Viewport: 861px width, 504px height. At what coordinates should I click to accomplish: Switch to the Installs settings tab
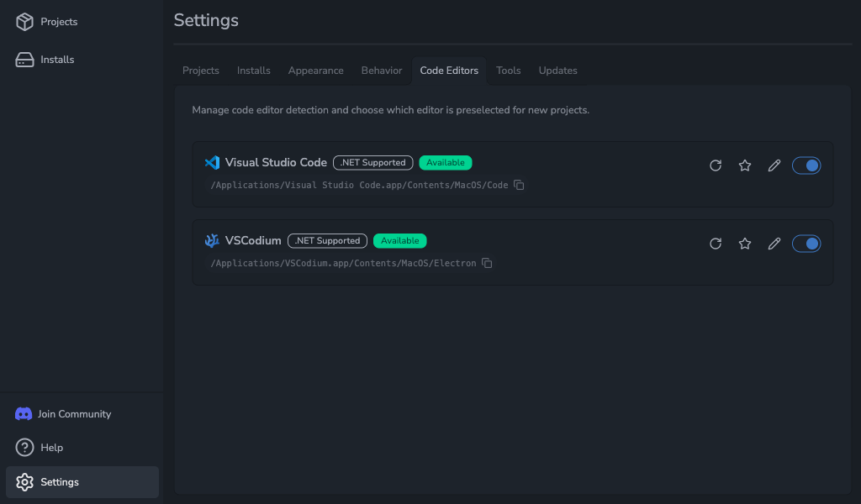click(254, 71)
